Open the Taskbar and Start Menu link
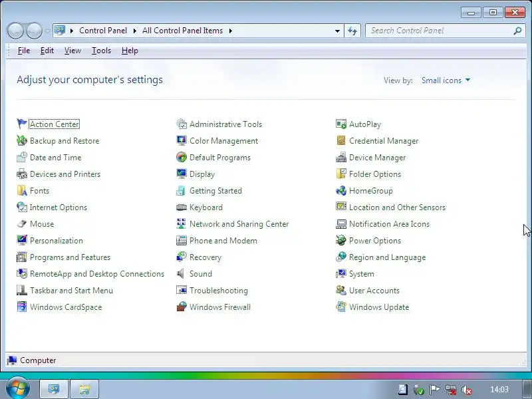532x399 pixels. [71, 291]
